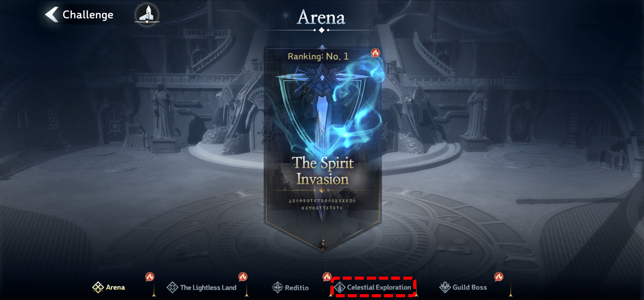
Task: Click the Guild Boss monster icon
Action: click(445, 288)
